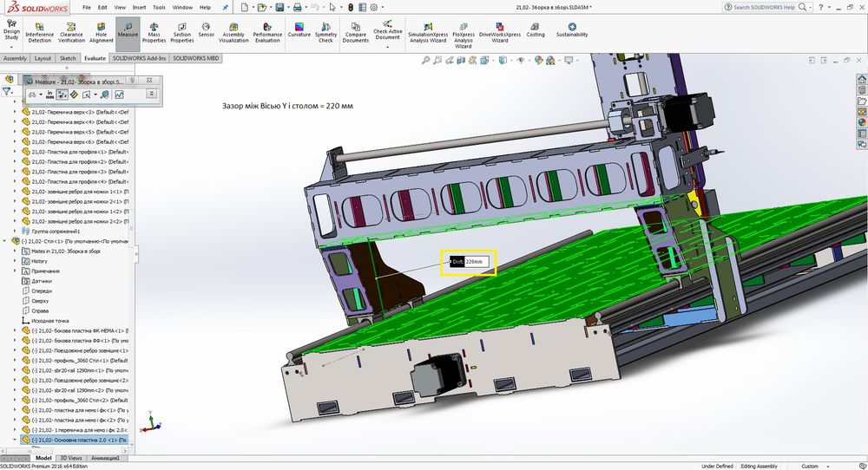Launch DriveWorksXpress Wizard
868x470 pixels.
(500, 33)
